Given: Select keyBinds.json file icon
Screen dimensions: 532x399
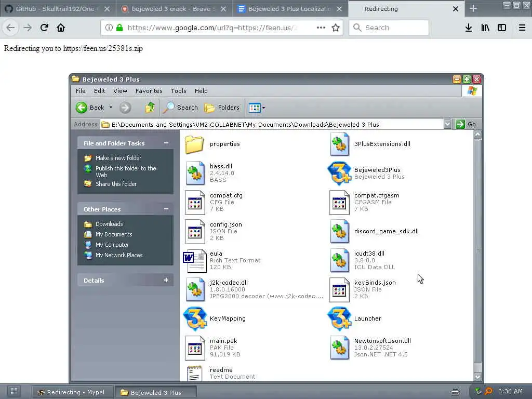Looking at the screenshot, I should [x=339, y=290].
